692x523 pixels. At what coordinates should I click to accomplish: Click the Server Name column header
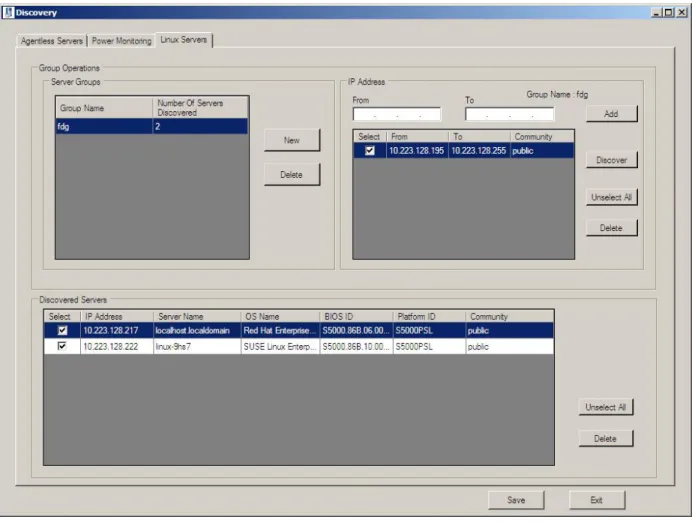pos(197,316)
